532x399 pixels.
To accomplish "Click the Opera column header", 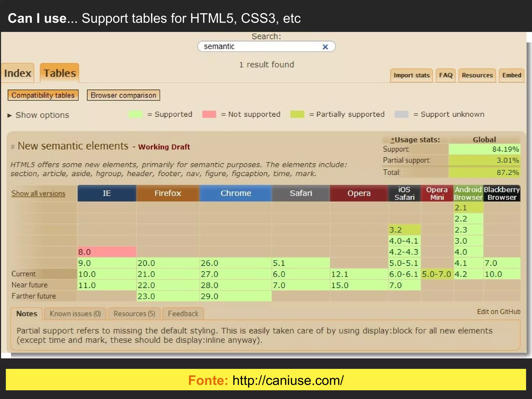I will 359,193.
